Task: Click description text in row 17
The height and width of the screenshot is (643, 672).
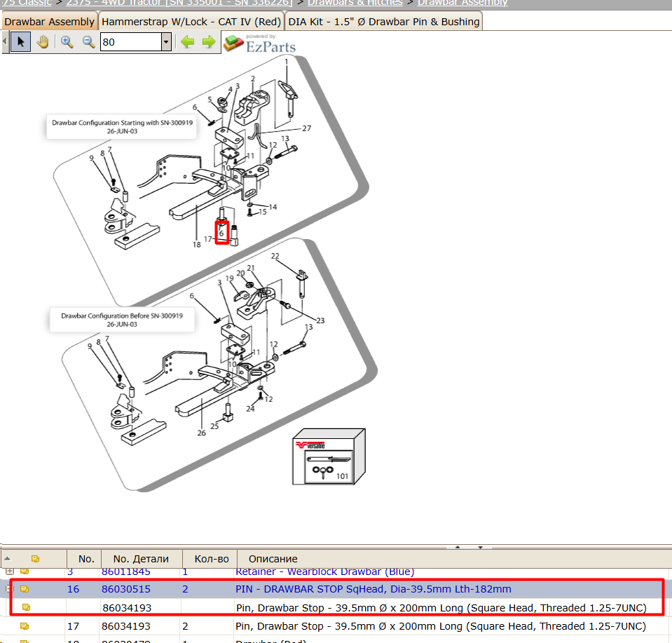Action: click(x=441, y=626)
